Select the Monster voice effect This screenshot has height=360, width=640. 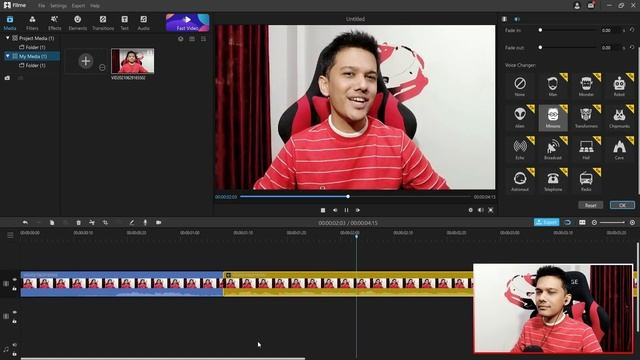[586, 86]
